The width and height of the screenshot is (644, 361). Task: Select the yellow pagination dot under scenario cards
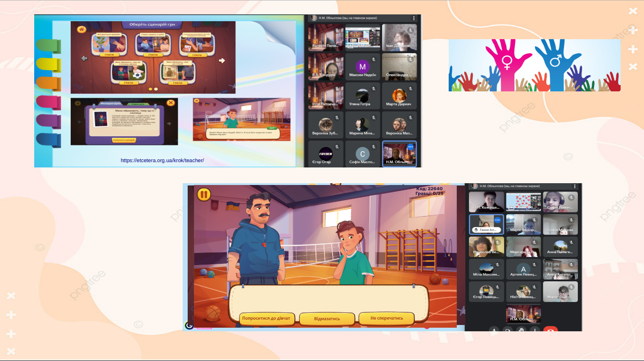coord(150,89)
